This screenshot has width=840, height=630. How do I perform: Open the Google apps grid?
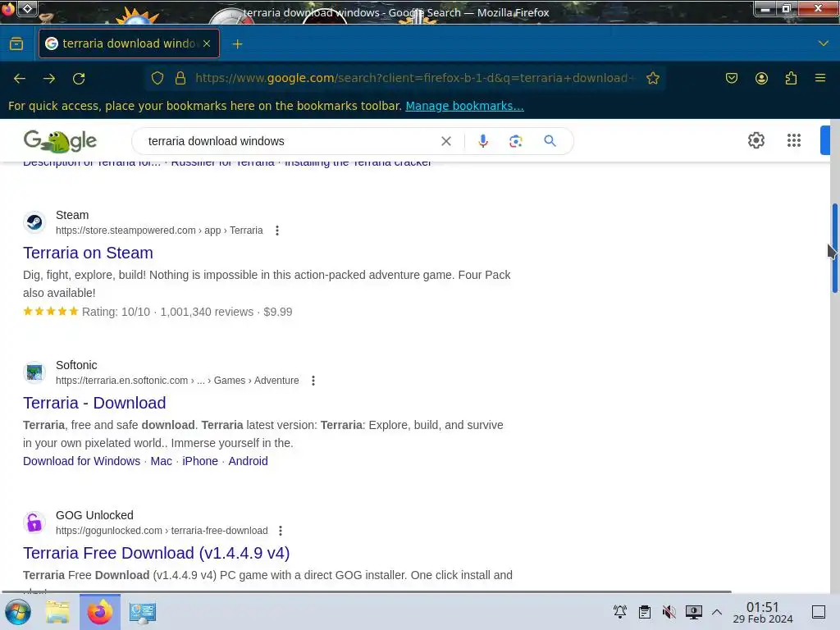pos(794,140)
